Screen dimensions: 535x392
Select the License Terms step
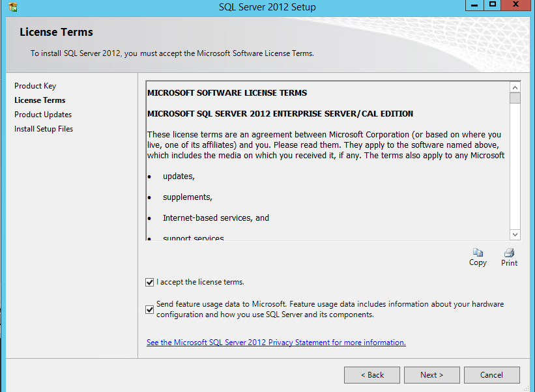[x=40, y=100]
